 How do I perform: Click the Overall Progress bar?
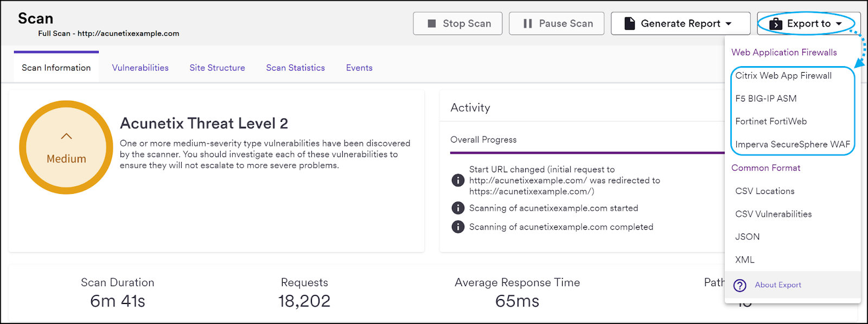tap(588, 153)
